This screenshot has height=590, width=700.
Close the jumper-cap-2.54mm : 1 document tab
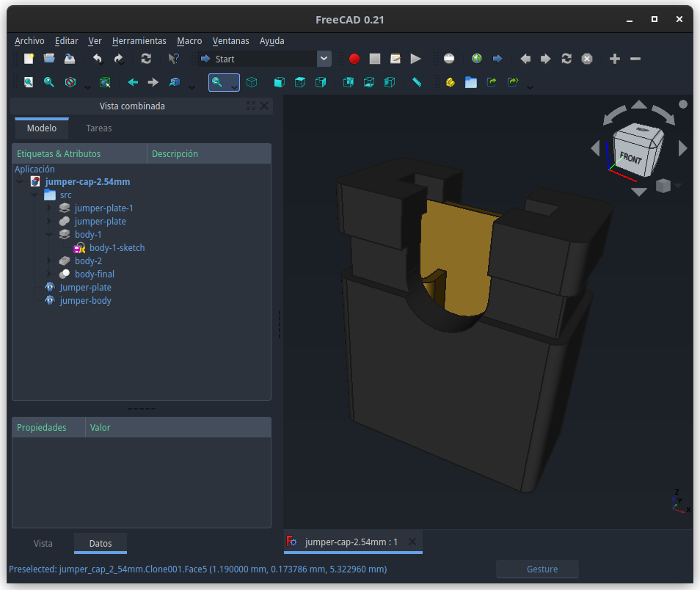(x=412, y=542)
